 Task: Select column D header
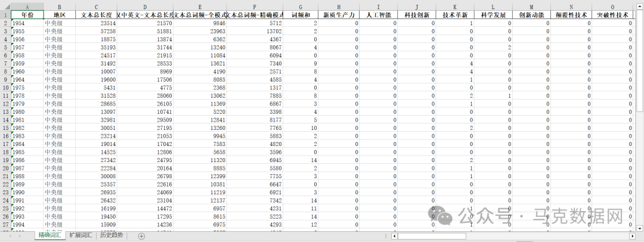point(145,7)
